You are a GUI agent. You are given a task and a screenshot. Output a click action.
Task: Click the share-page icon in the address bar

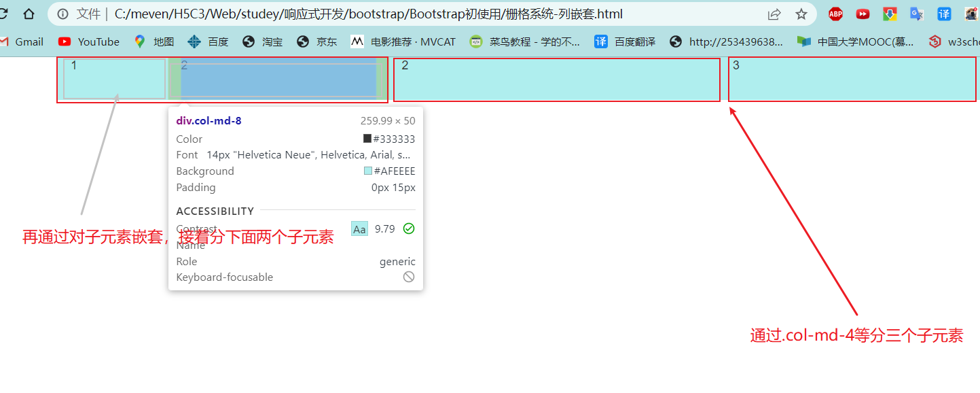(x=774, y=14)
